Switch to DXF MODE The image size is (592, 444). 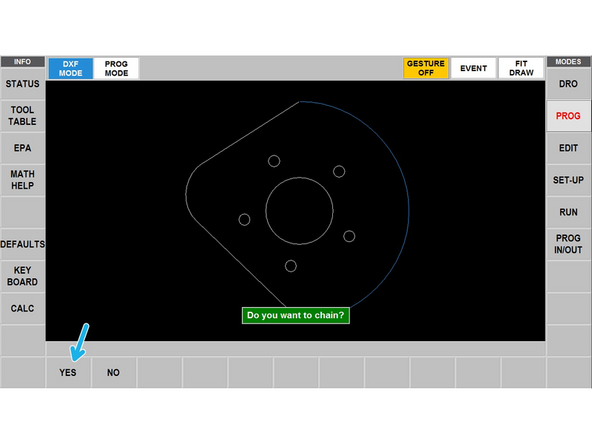click(x=71, y=68)
